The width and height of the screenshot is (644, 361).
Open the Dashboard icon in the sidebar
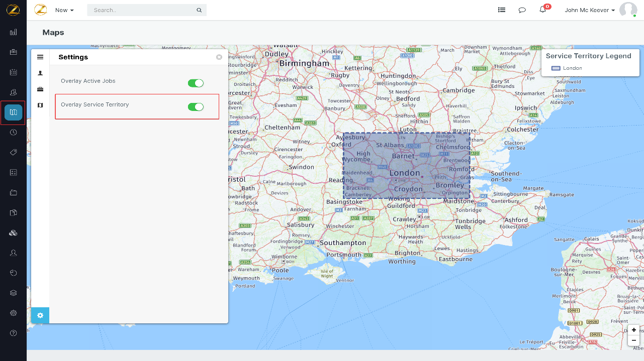tap(13, 32)
